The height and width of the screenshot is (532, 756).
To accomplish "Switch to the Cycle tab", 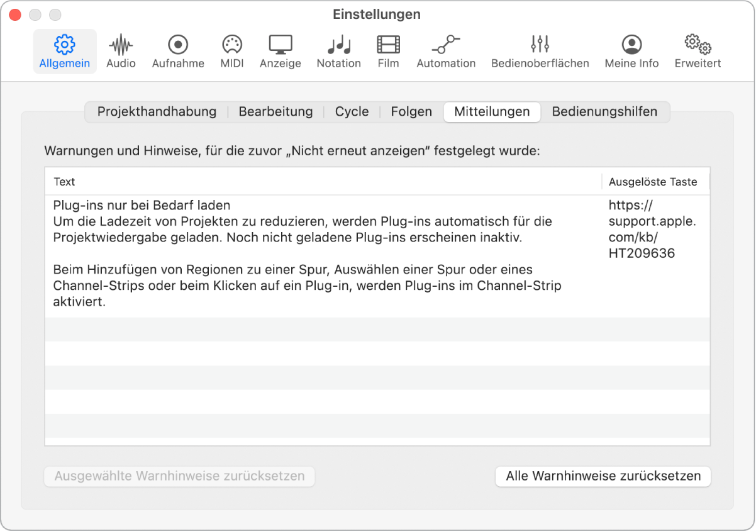I will [352, 112].
